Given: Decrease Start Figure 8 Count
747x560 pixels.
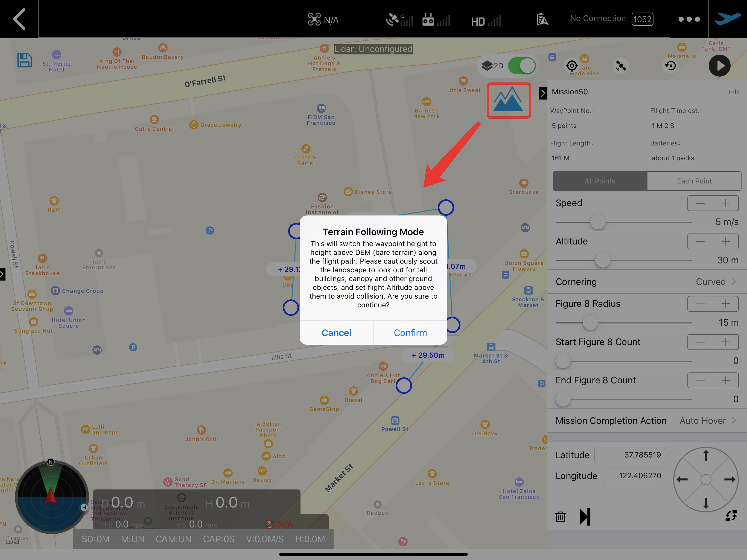Looking at the screenshot, I should click(x=700, y=342).
